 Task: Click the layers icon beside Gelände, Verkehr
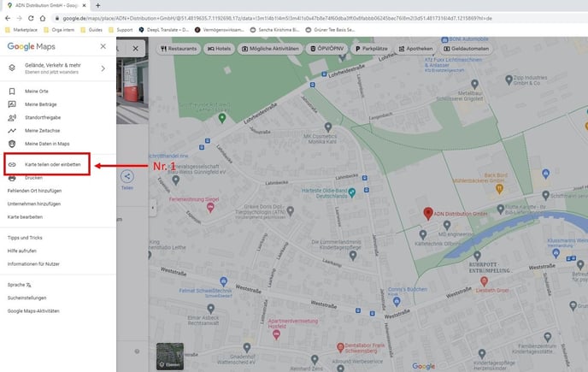pyautogui.click(x=12, y=68)
